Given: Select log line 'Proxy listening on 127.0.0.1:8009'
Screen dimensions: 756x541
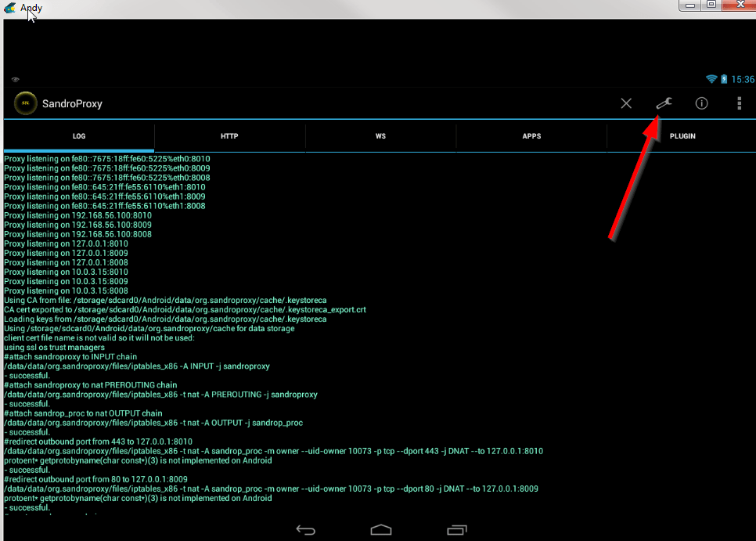Looking at the screenshot, I should (x=66, y=253).
